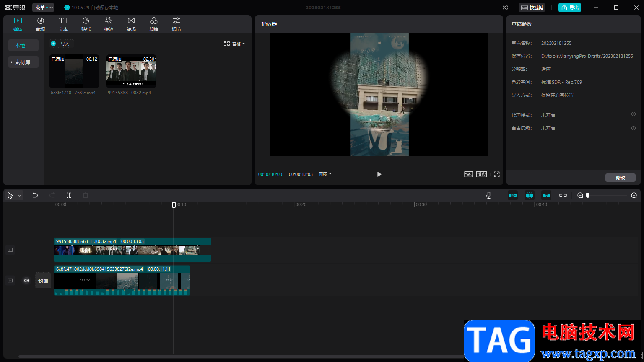Select the 99155838...0032.mp4 thumbnail

131,71
